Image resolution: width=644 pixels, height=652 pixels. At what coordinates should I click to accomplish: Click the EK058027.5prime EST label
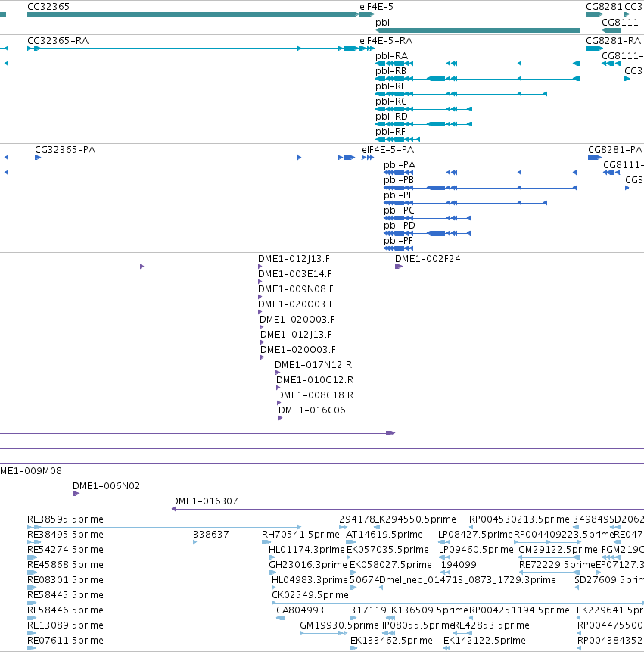[390, 565]
